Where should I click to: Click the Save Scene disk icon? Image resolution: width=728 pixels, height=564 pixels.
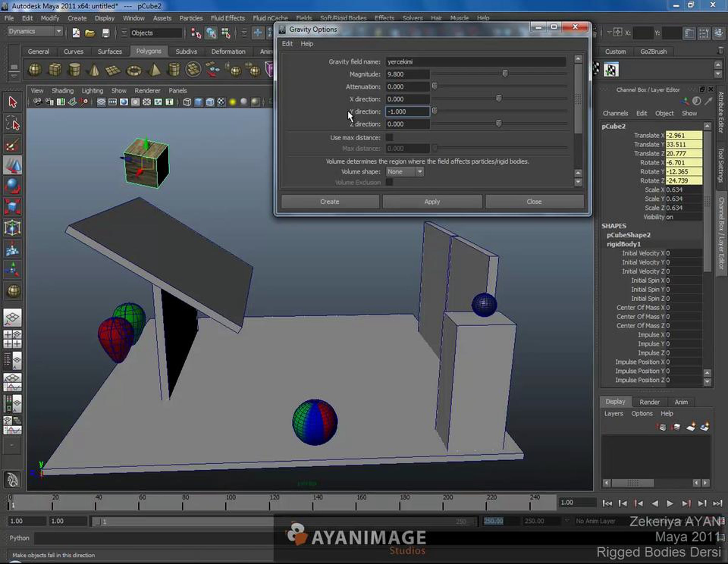pos(105,33)
